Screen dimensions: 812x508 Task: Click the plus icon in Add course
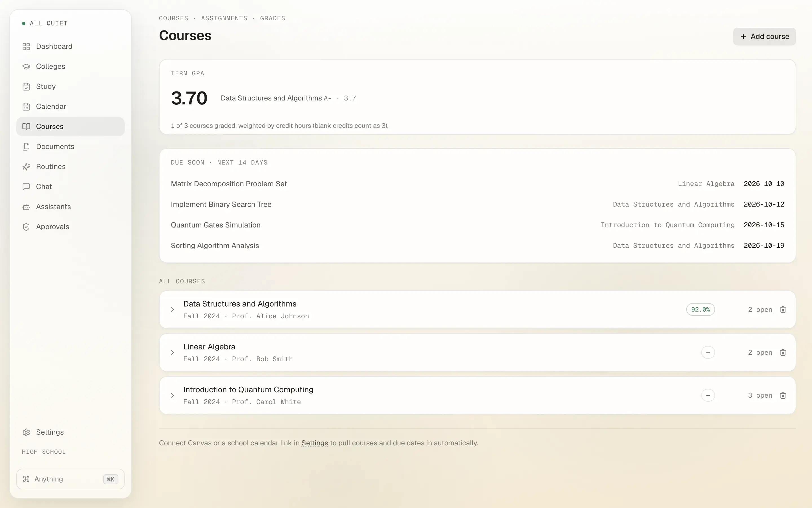[743, 37]
